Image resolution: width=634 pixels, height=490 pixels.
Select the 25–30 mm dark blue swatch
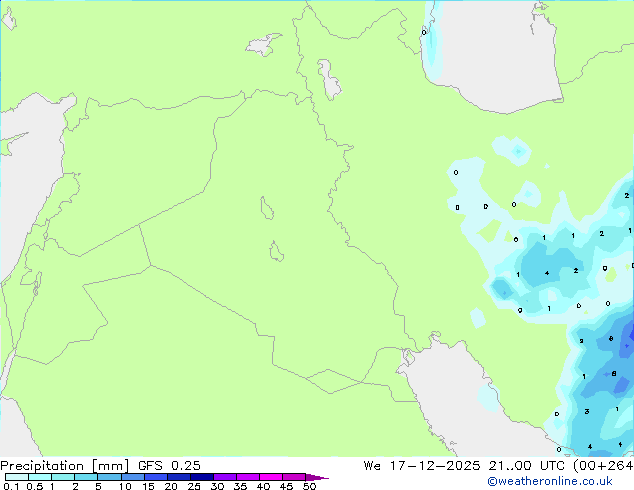click(x=201, y=477)
